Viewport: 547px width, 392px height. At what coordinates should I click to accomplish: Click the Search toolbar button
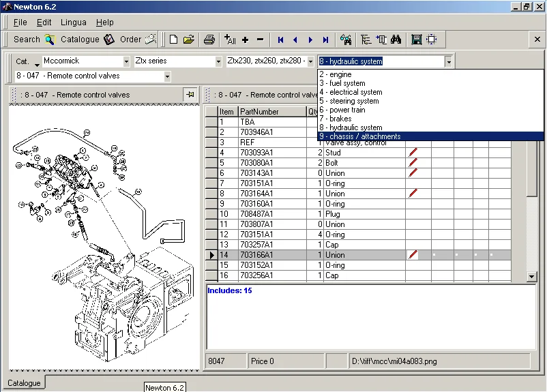[33, 40]
